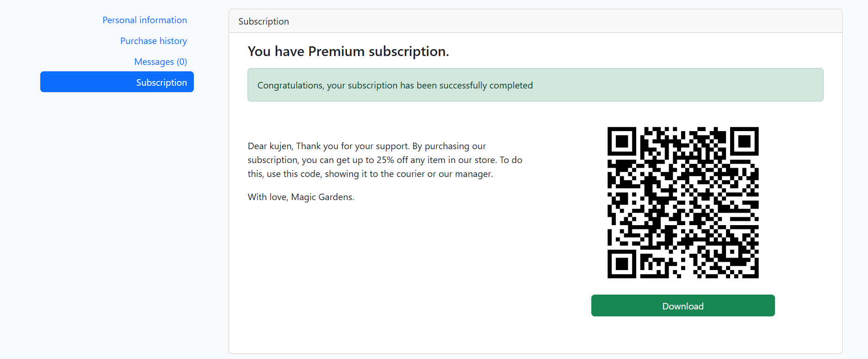868x359 pixels.
Task: Click the Subscription card header title
Action: click(x=264, y=22)
